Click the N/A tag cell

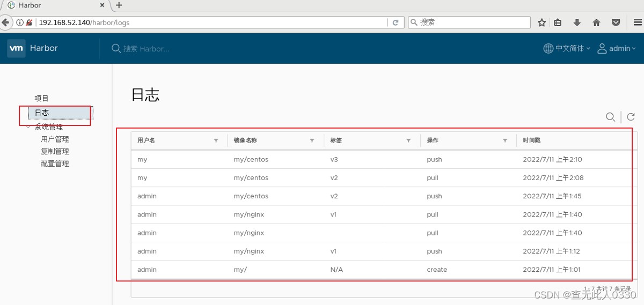(x=336, y=270)
